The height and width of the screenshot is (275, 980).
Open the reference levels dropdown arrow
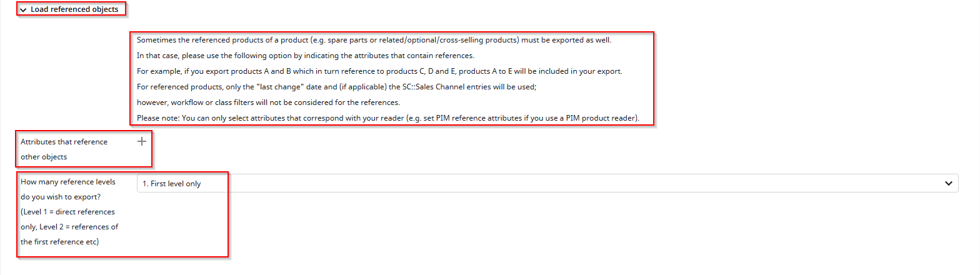pos(949,184)
